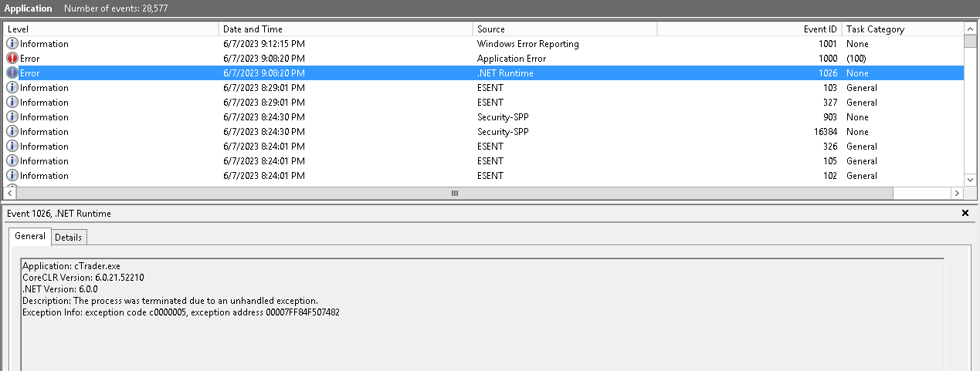Click the error icon of .NET Runtime row
This screenshot has height=371, width=980.
12,73
